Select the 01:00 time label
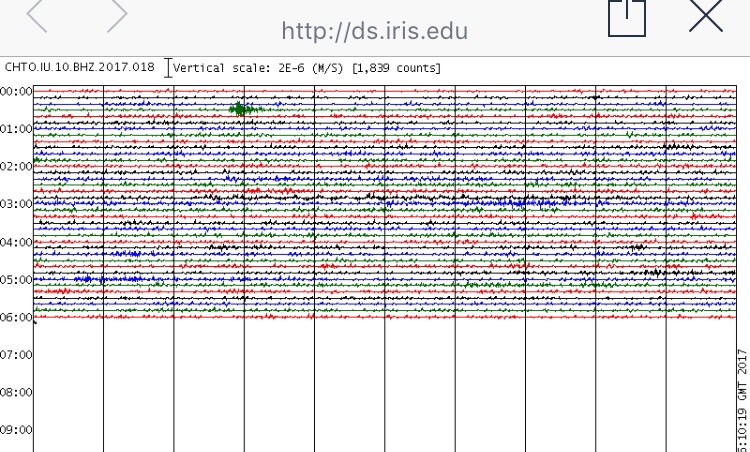Image resolution: width=750 pixels, height=452 pixels. (x=16, y=129)
